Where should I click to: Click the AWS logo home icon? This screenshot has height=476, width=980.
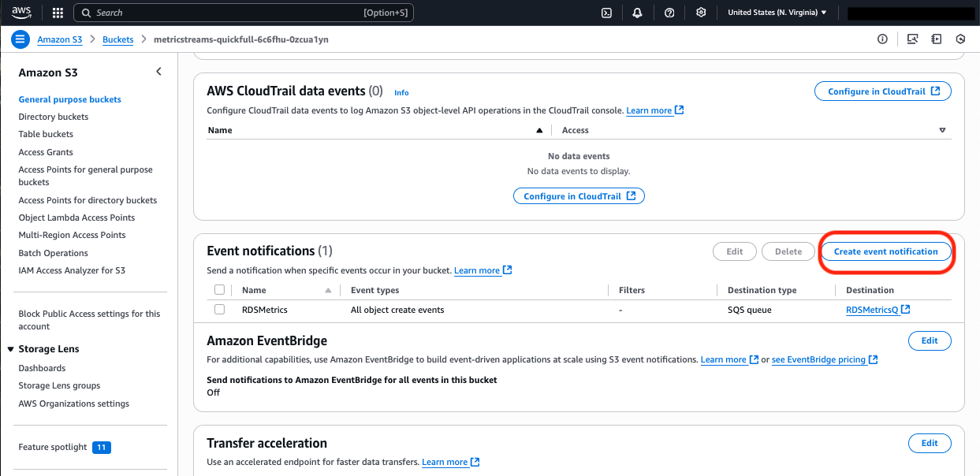click(x=21, y=13)
